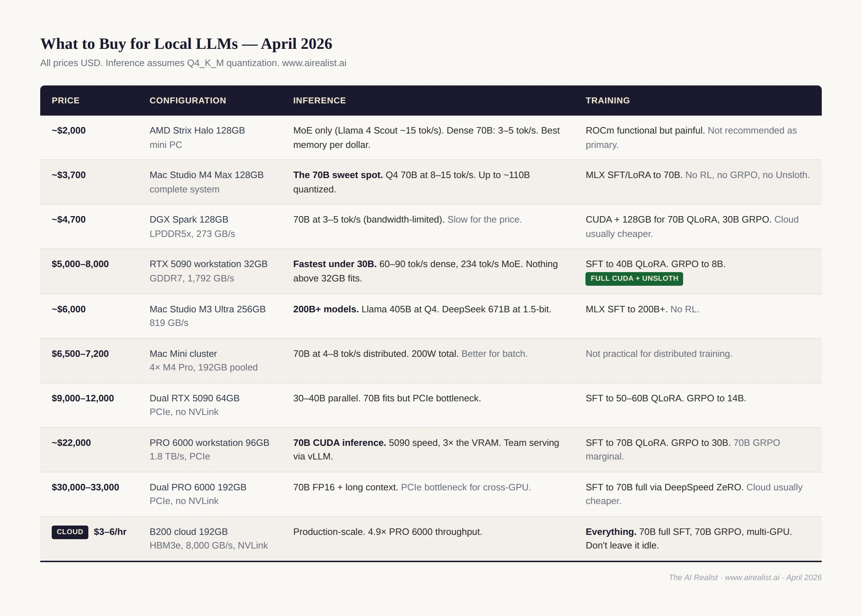Select the Mac Mini cluster row
The width and height of the screenshot is (862, 616).
183,354
